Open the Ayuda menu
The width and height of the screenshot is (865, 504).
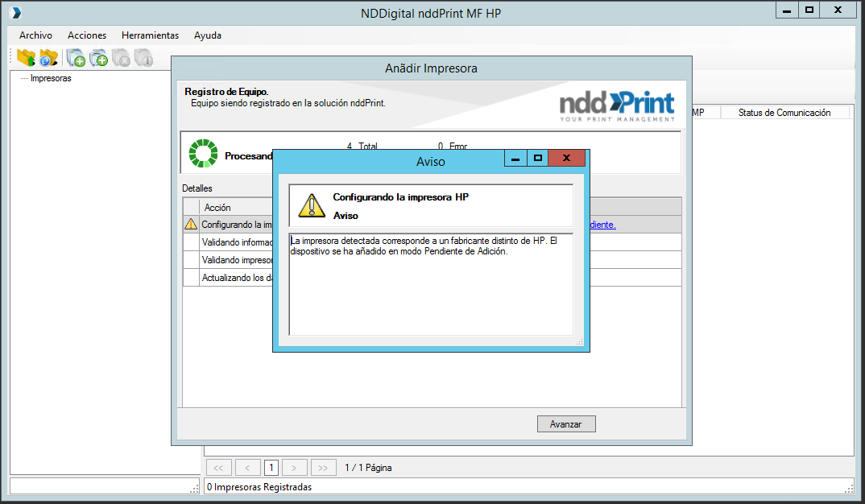208,35
